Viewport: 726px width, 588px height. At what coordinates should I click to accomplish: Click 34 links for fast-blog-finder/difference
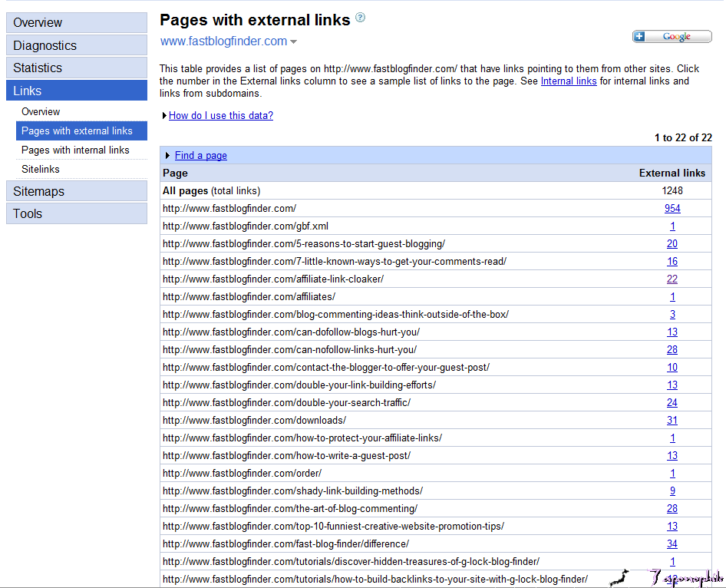pyautogui.click(x=672, y=543)
